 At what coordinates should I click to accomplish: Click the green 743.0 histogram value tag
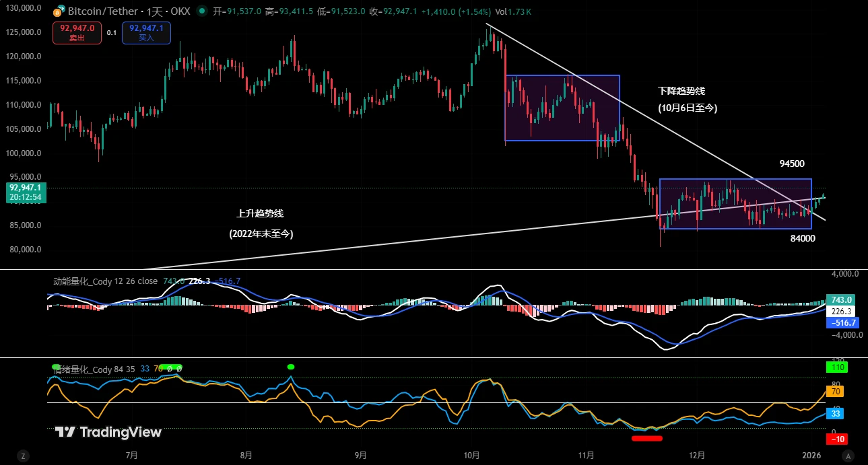coord(837,299)
